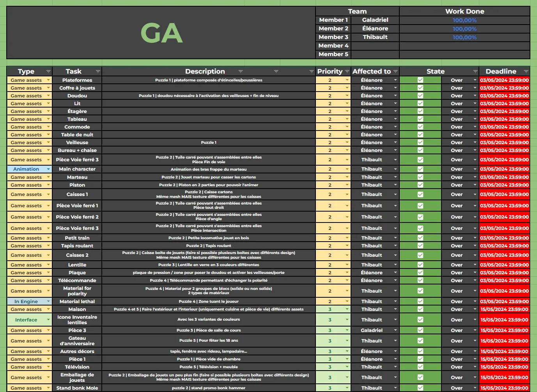
Task: Open the Priority dropdown for Stand bonk Mole
Action: point(347,388)
